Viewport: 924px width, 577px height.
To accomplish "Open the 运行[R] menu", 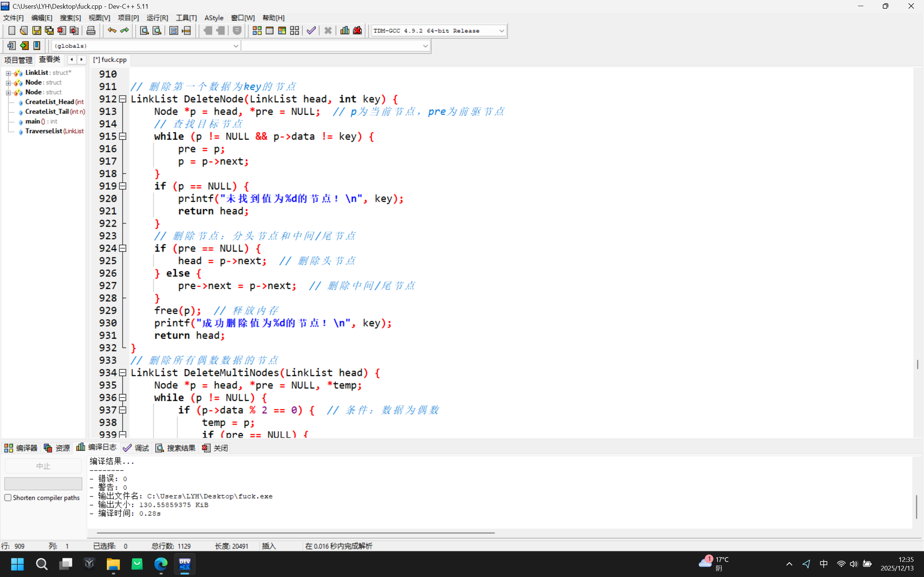I will (157, 18).
